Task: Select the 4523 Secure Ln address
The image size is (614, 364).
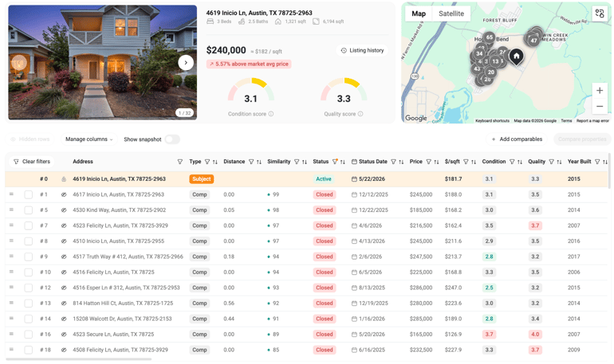Action: tap(113, 335)
